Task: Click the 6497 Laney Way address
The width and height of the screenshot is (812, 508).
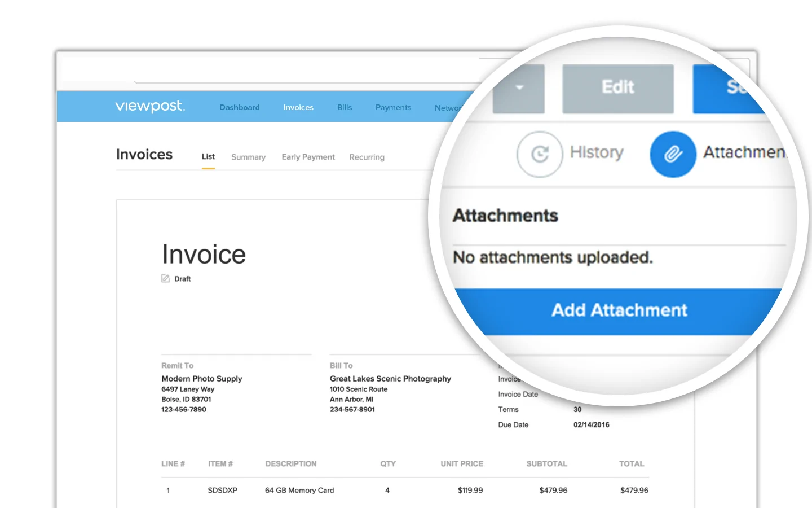Action: 188,389
